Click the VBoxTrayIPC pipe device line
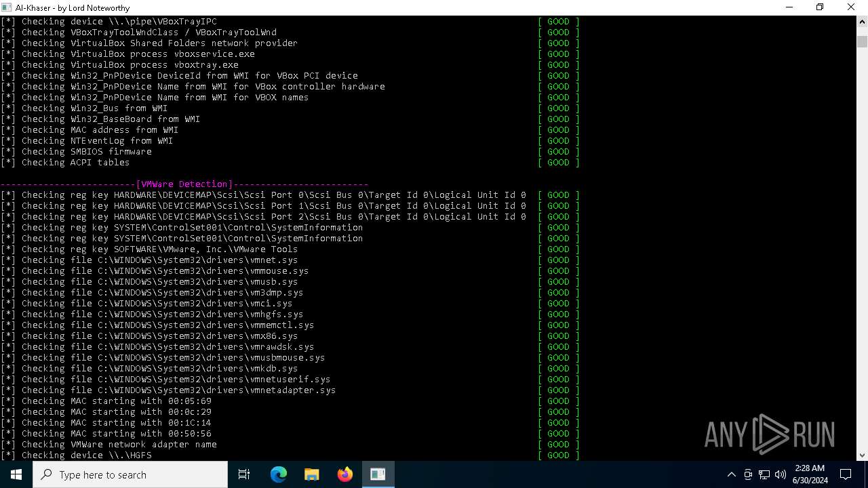Viewport: 868px width, 488px height. tap(108, 22)
